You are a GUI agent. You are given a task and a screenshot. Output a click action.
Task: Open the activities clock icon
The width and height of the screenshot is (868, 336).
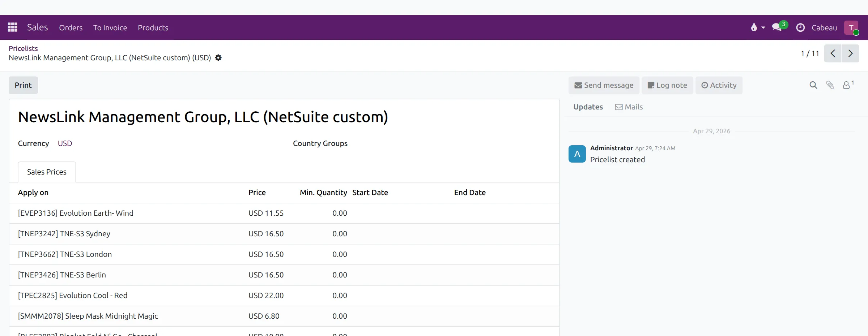pos(800,27)
